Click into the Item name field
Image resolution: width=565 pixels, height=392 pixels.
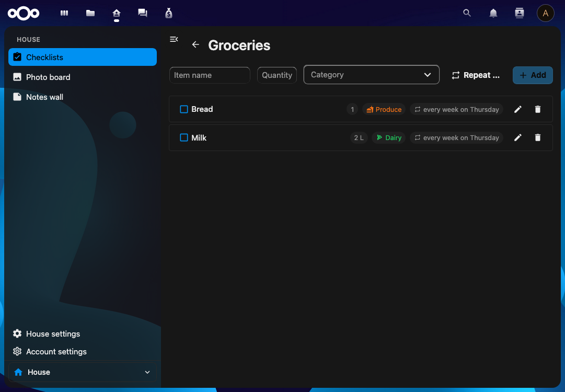pyautogui.click(x=210, y=75)
